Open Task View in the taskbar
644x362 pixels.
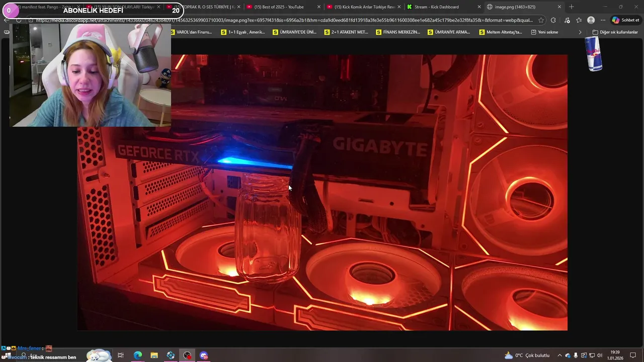(121, 355)
